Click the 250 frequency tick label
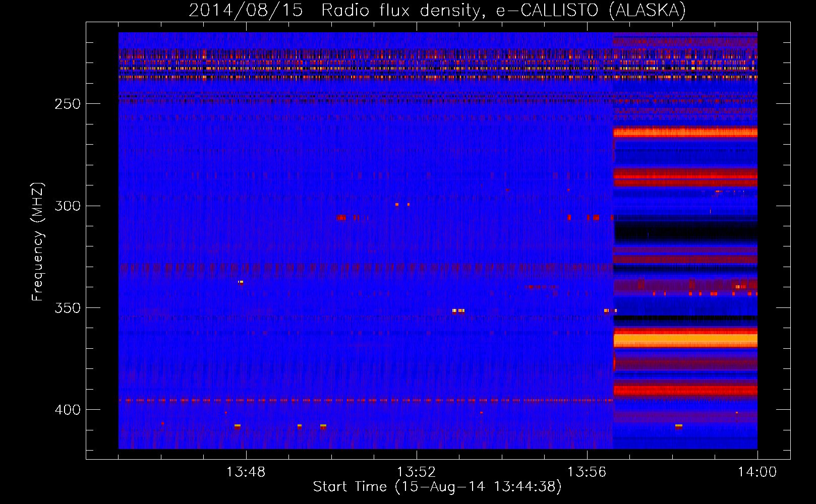Image resolution: width=816 pixels, height=504 pixels. click(x=68, y=104)
